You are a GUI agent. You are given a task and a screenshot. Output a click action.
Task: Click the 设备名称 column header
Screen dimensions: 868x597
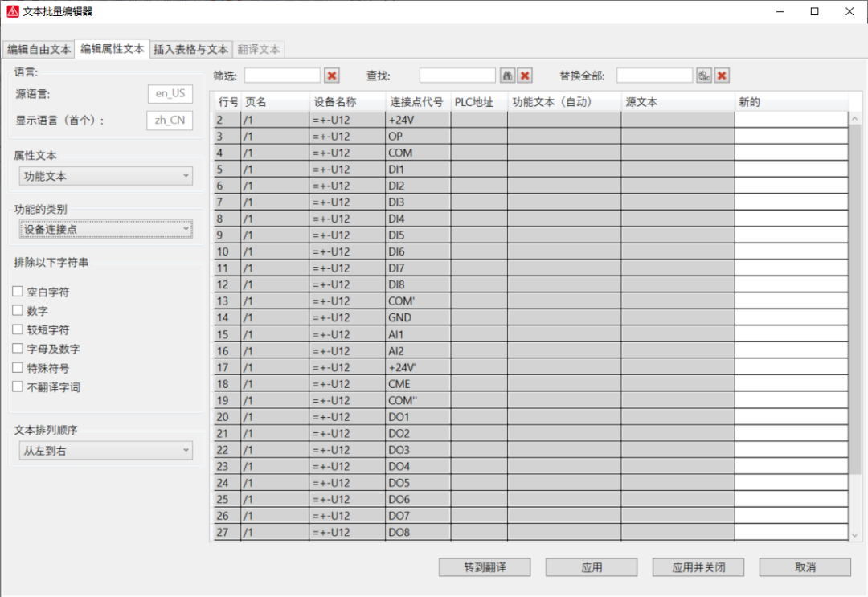(x=347, y=102)
